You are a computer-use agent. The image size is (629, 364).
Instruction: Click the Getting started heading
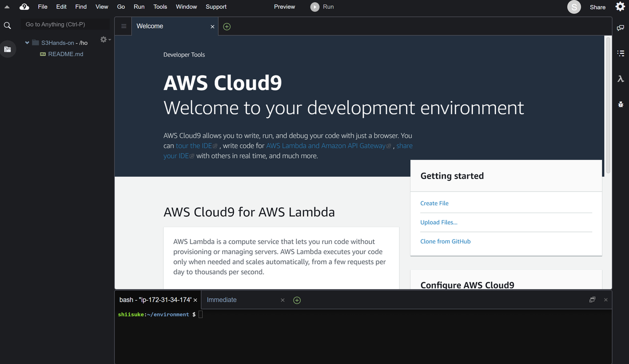452,176
